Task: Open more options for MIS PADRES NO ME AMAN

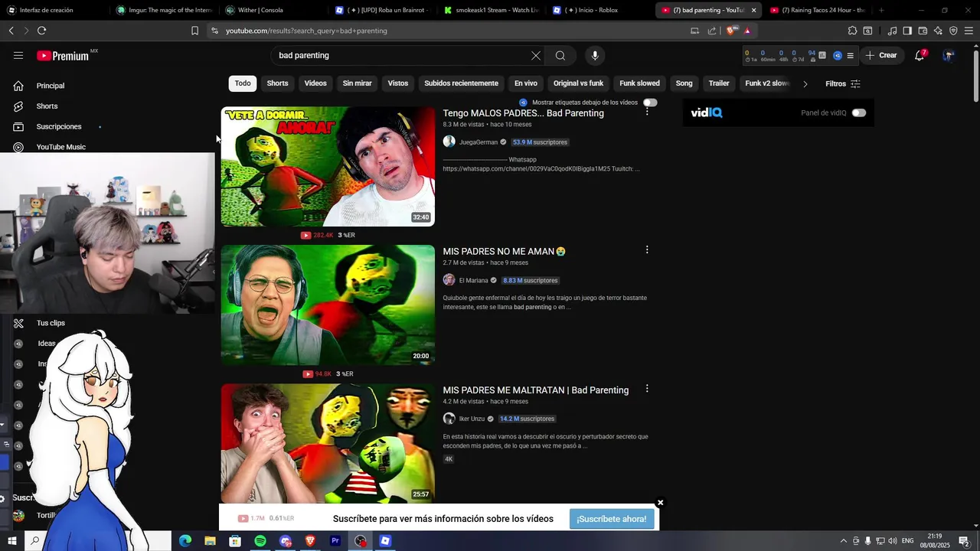Action: click(x=647, y=250)
